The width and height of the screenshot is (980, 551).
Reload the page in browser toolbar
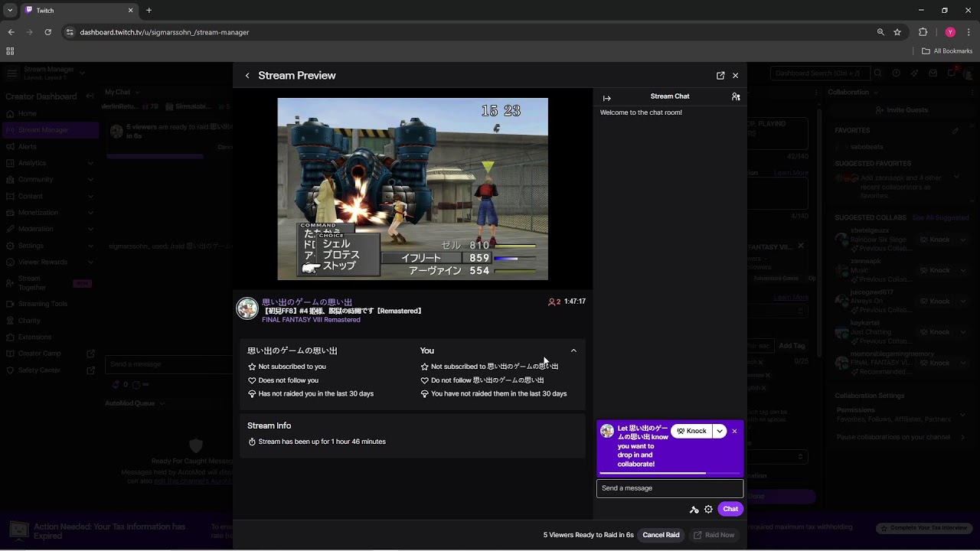click(48, 32)
